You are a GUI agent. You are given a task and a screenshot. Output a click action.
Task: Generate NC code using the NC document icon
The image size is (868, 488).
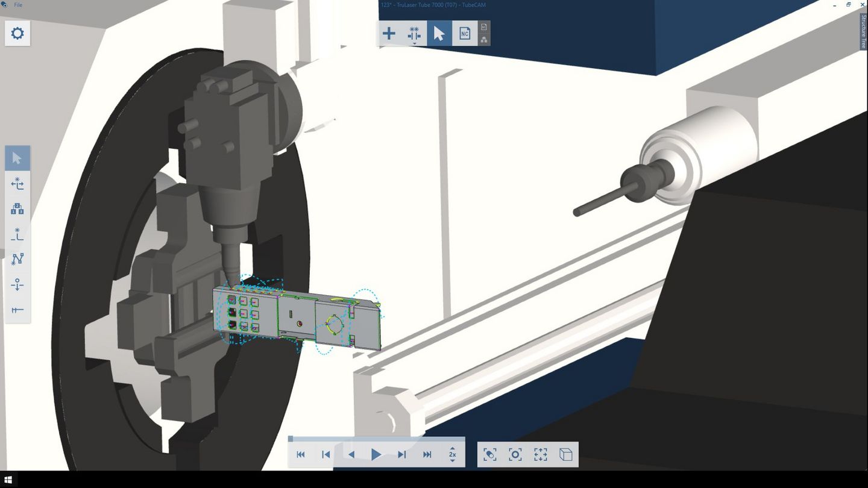click(465, 33)
